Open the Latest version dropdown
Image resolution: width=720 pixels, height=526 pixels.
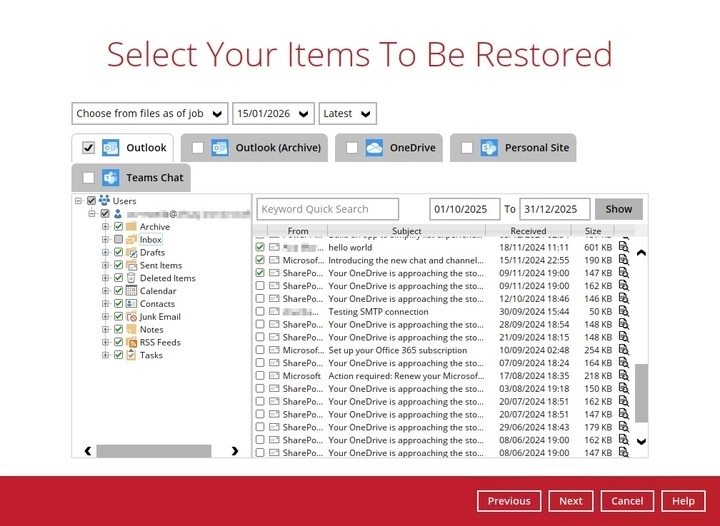(348, 114)
